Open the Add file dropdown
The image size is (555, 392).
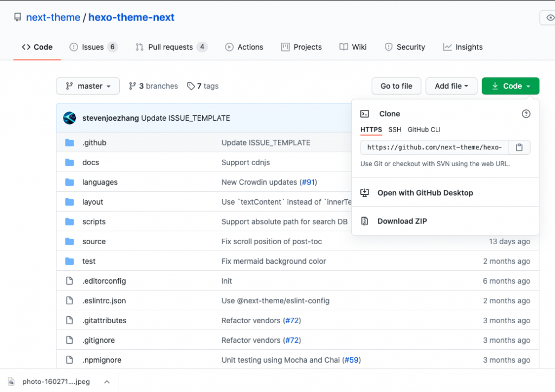tap(451, 86)
